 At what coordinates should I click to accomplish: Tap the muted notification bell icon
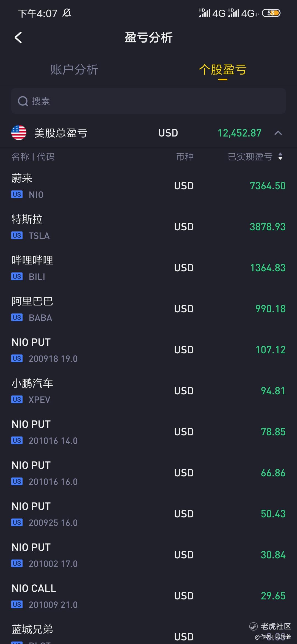[x=67, y=13]
